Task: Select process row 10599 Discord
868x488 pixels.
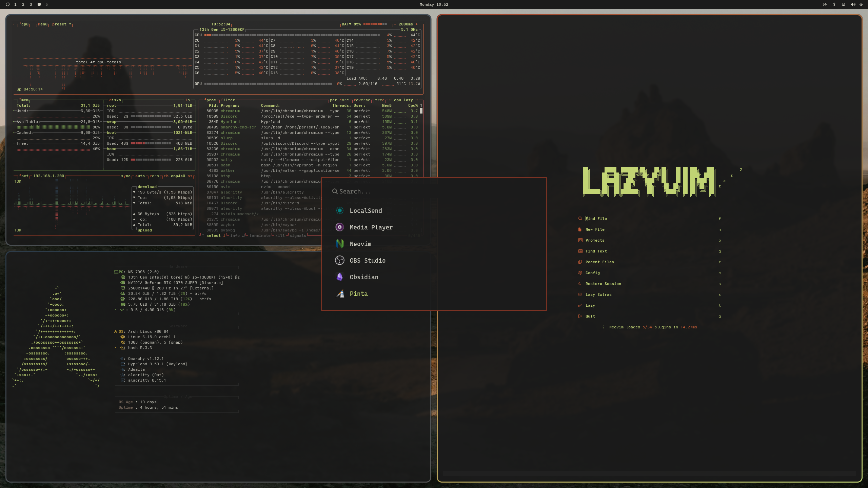Action: pos(312,117)
